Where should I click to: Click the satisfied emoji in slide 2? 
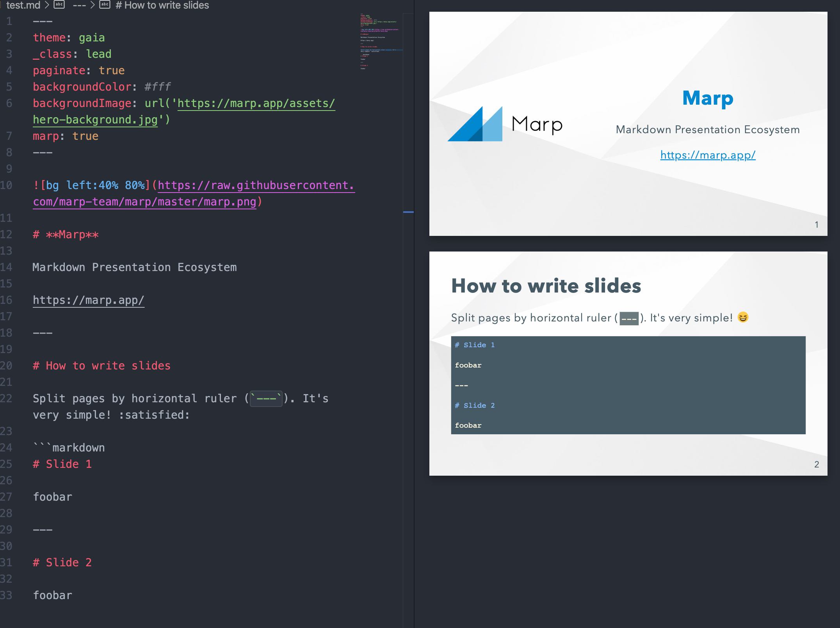point(743,318)
